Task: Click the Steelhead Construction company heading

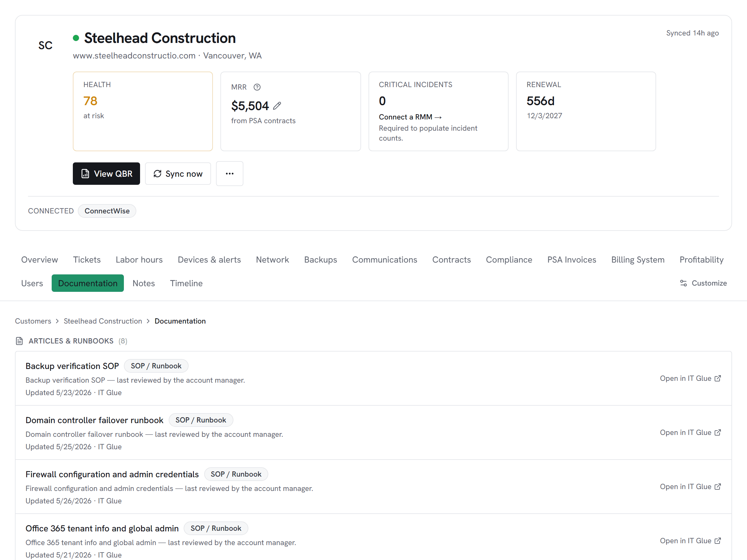Action: point(160,38)
